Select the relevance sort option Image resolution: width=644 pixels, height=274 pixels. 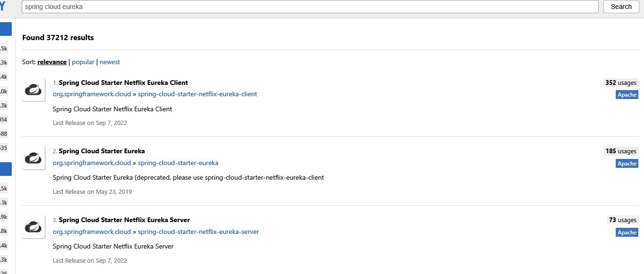click(x=52, y=62)
